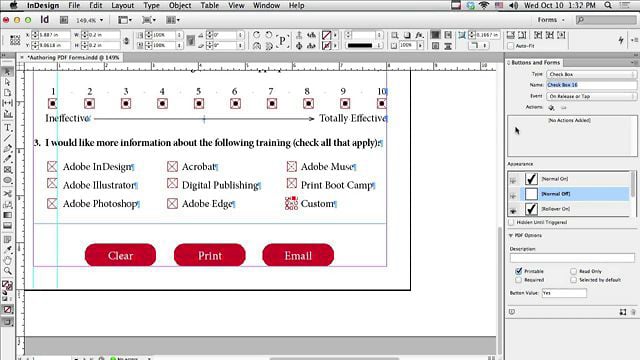Open the Window menu
Image resolution: width=640 pixels, height=360 pixels.
coord(266,5)
